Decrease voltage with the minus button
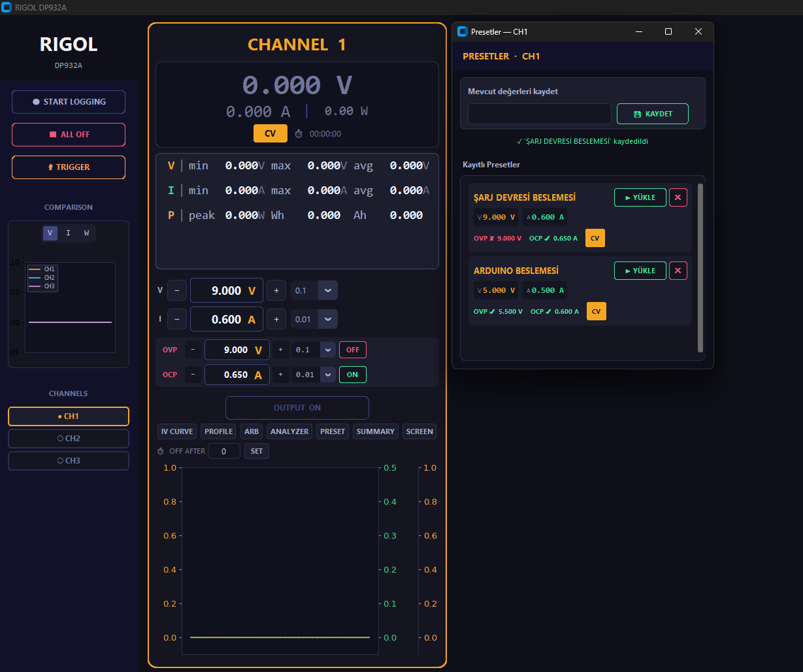 pyautogui.click(x=176, y=291)
